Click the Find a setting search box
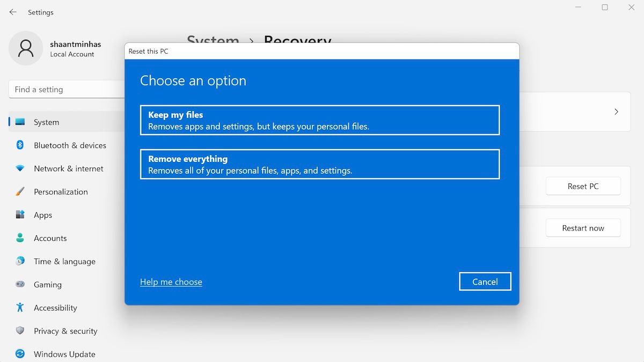Screen dimensions: 644x362 [x=64, y=89]
